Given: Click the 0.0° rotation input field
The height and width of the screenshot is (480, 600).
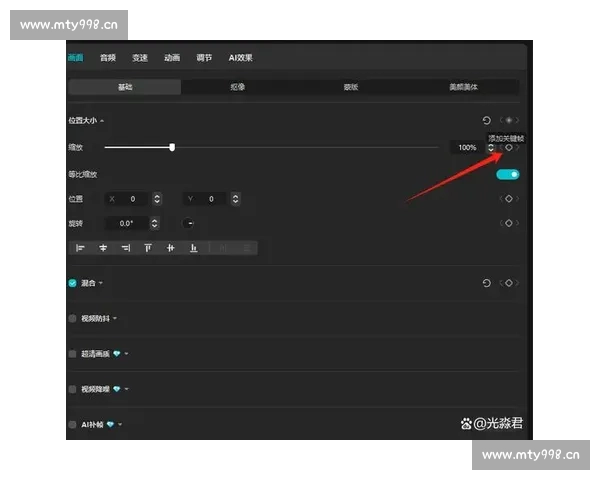Looking at the screenshot, I should (x=127, y=223).
